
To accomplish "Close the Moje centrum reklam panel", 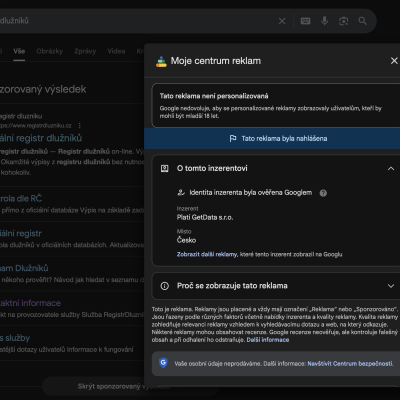I will pos(394,61).
